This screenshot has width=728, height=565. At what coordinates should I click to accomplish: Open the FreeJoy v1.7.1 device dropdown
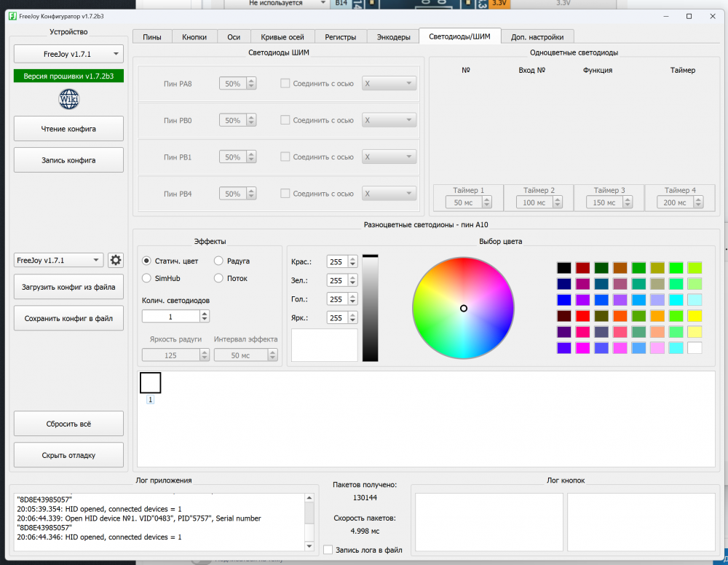pos(68,54)
